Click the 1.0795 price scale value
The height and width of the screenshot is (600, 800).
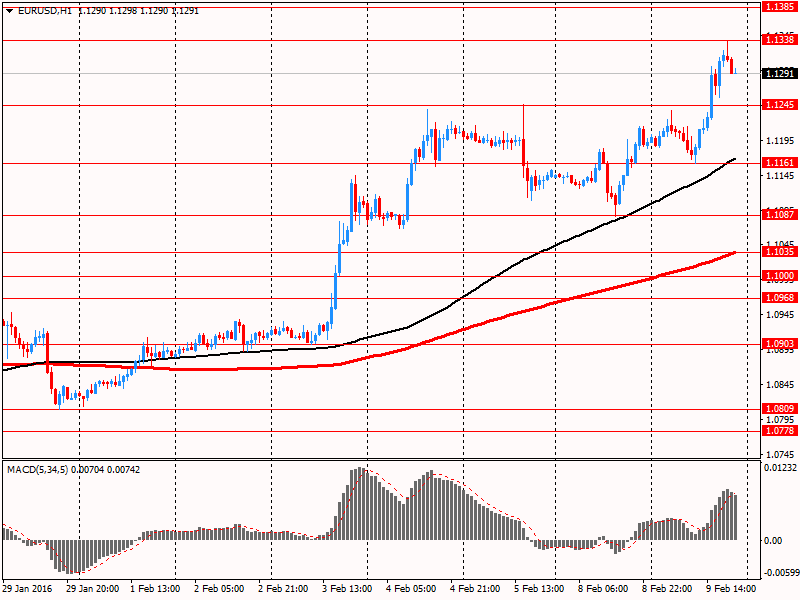point(780,419)
